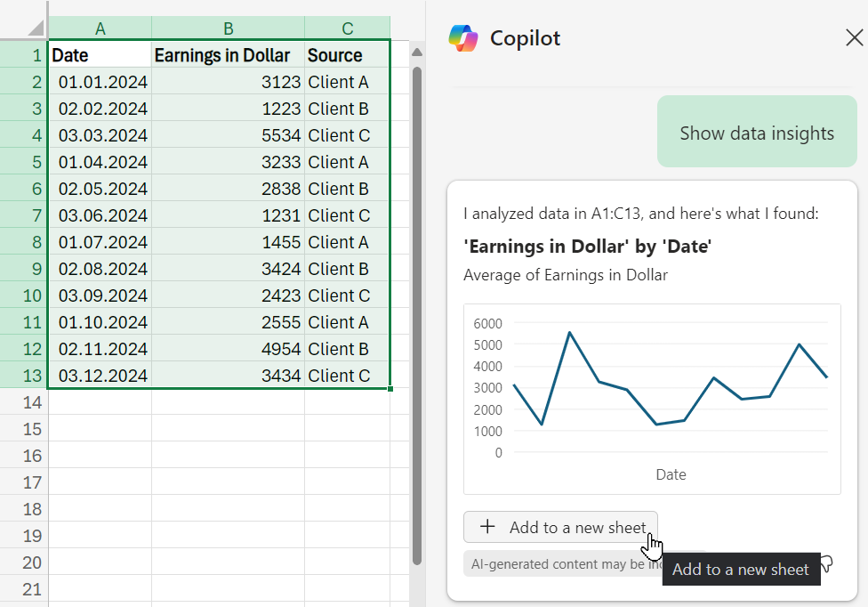Image resolution: width=868 pixels, height=607 pixels.
Task: Click the earnings value 1223
Action: click(228, 108)
